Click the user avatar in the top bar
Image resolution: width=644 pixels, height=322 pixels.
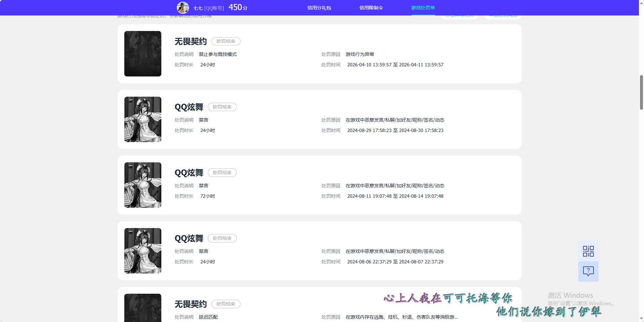pyautogui.click(x=183, y=7)
